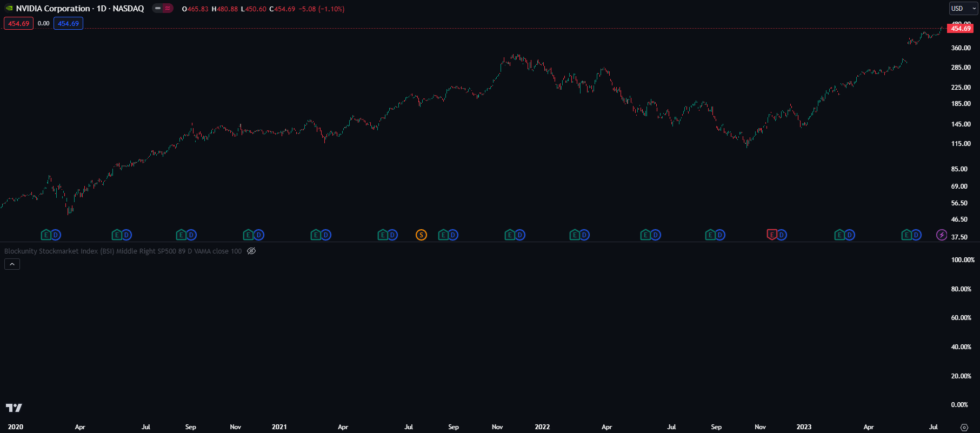
Task: Click the 0.00% indicator scale label
Action: pos(959,405)
